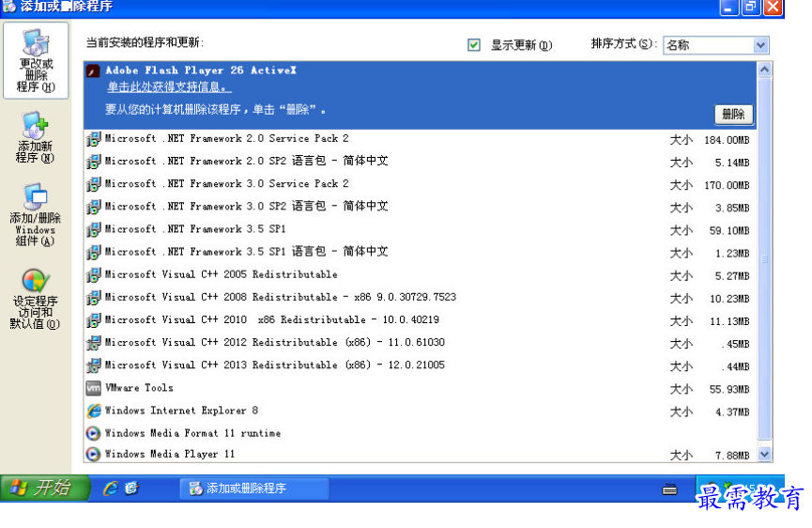Click icon for .NET Framework 3.0 Service Pack 2

(93, 184)
